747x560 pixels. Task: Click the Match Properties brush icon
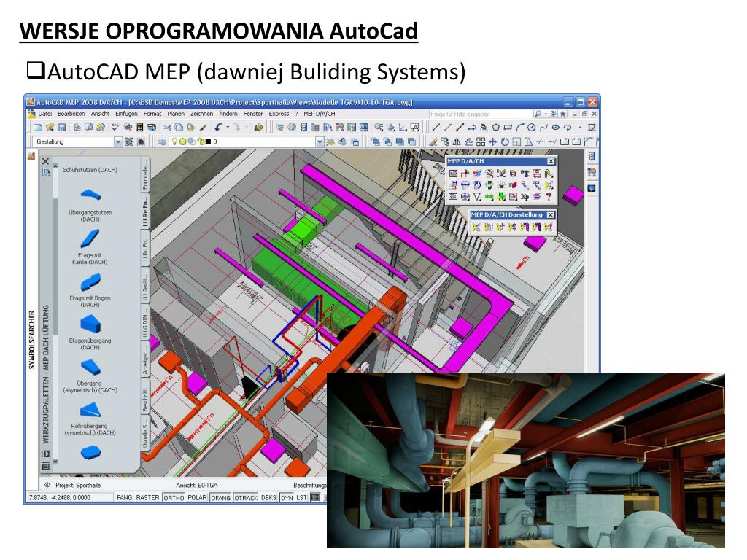(x=204, y=128)
